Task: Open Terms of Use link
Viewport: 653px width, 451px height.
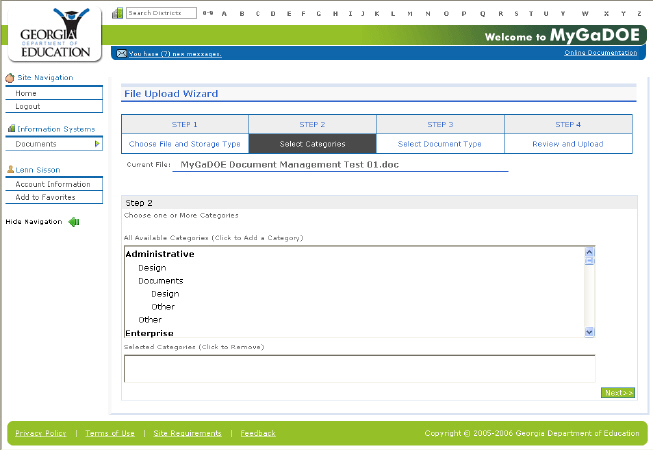Action: click(110, 433)
